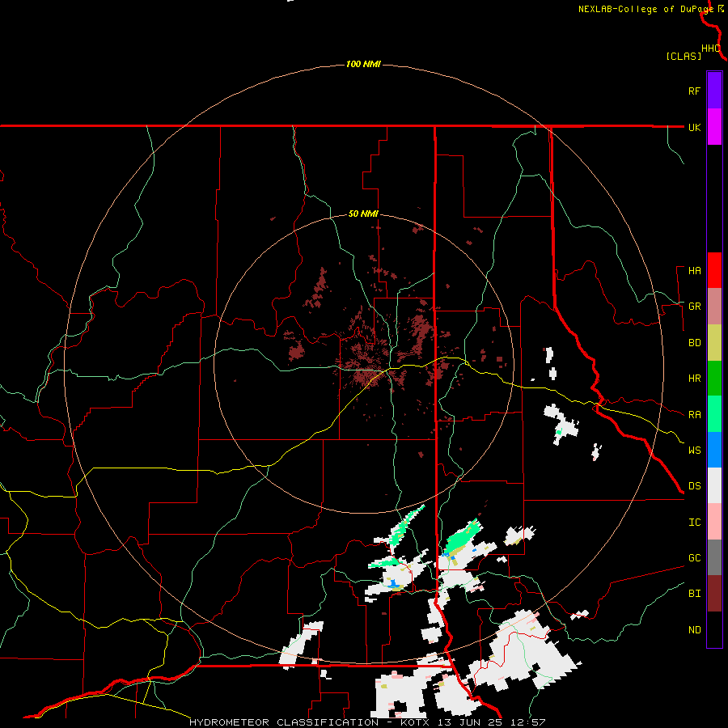This screenshot has height=728, width=728.
Task: Click the [CLAS] label above the legend
Action: [x=684, y=56]
